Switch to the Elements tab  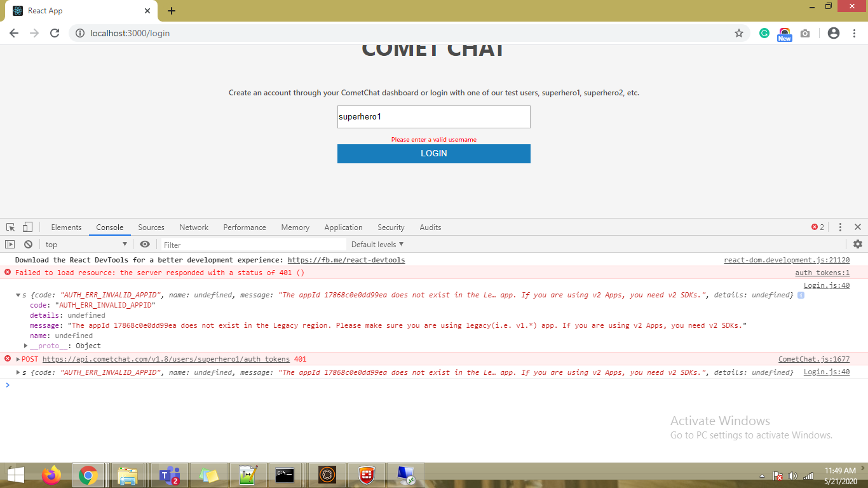coord(66,227)
